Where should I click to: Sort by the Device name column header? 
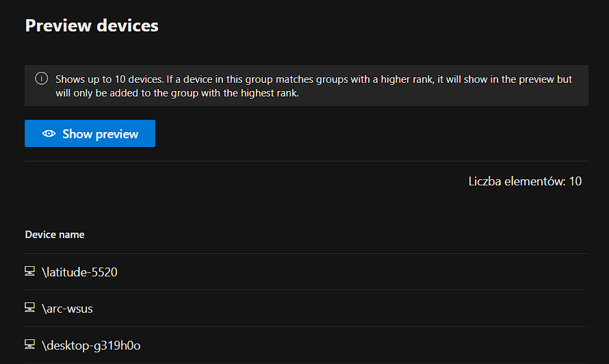point(55,235)
